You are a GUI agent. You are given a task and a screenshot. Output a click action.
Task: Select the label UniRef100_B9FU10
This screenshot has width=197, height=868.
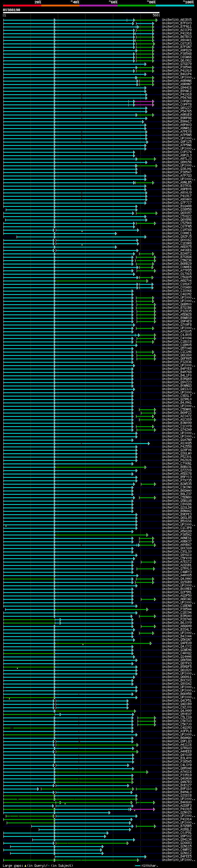click(x=177, y=789)
